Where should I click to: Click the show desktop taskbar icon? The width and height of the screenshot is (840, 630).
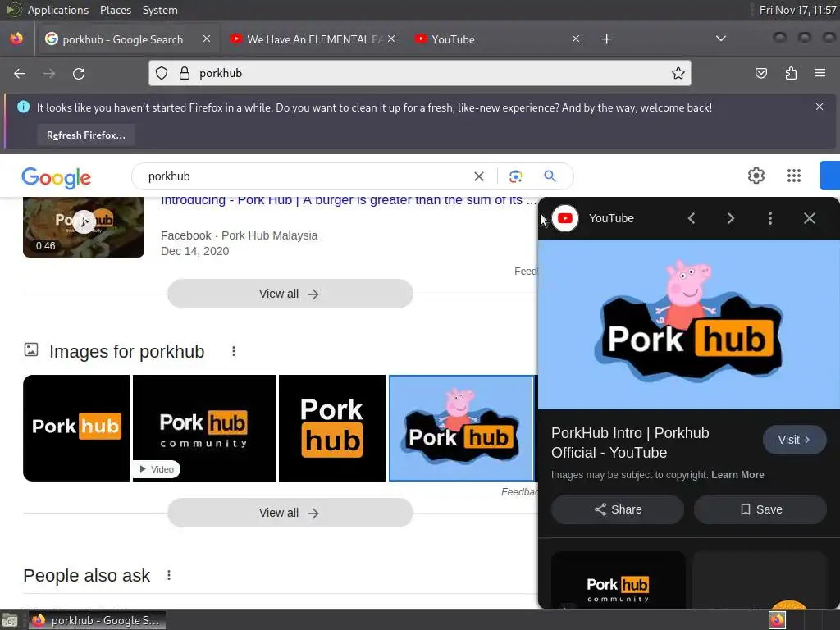[x=10, y=621]
